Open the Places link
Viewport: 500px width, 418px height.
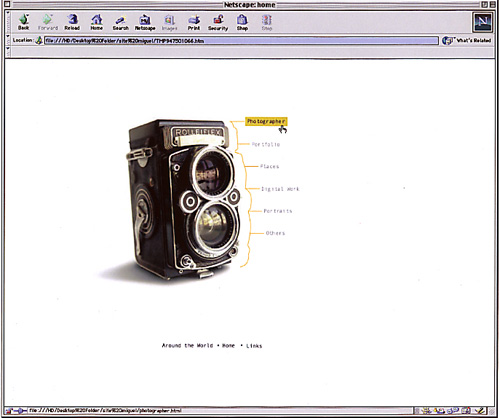pyautogui.click(x=269, y=166)
